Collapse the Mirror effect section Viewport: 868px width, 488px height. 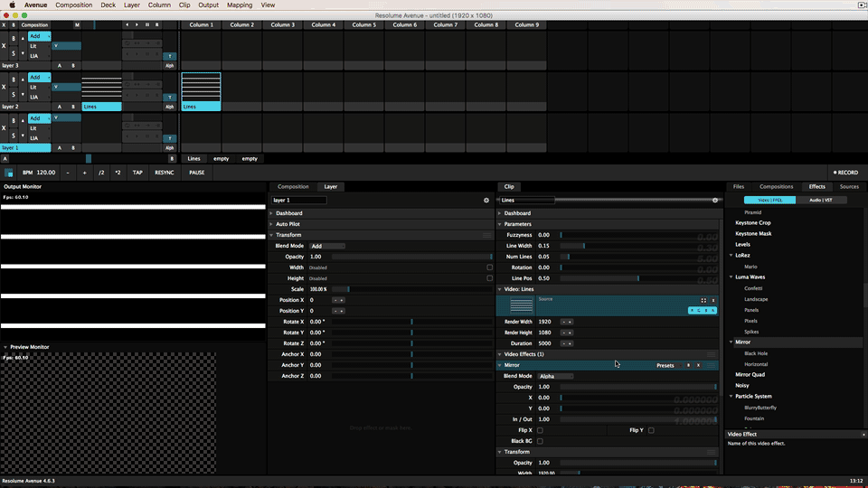(x=500, y=365)
